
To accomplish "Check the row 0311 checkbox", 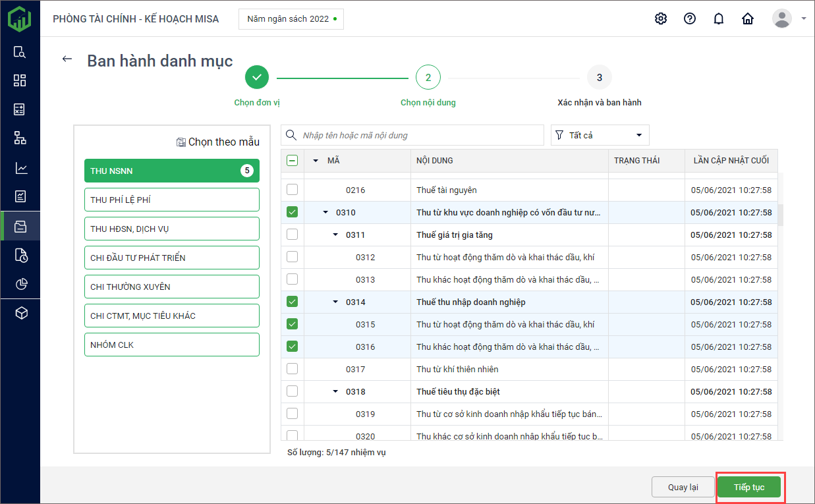I will coord(293,235).
